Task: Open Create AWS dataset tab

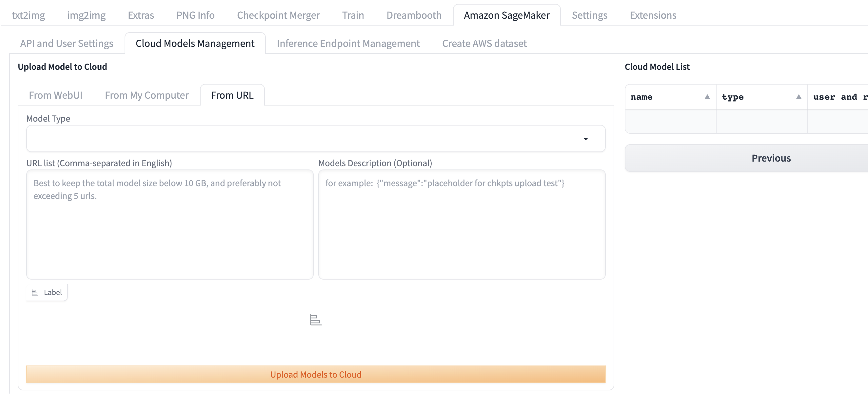Action: (x=484, y=43)
